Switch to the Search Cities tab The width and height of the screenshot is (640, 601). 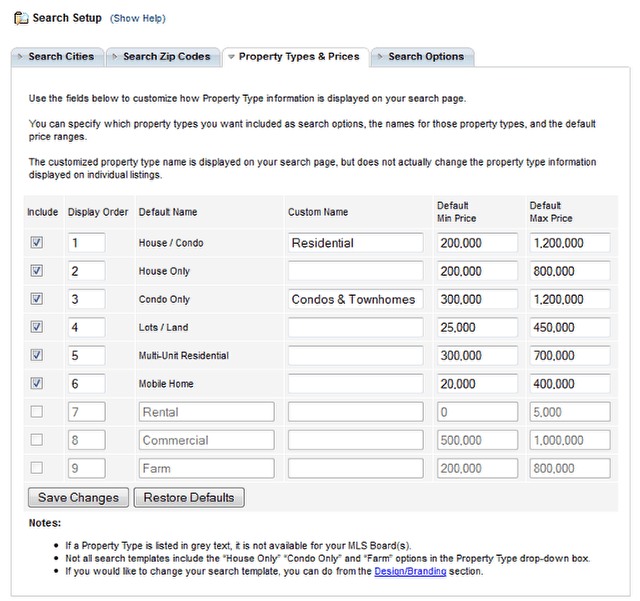coord(58,57)
